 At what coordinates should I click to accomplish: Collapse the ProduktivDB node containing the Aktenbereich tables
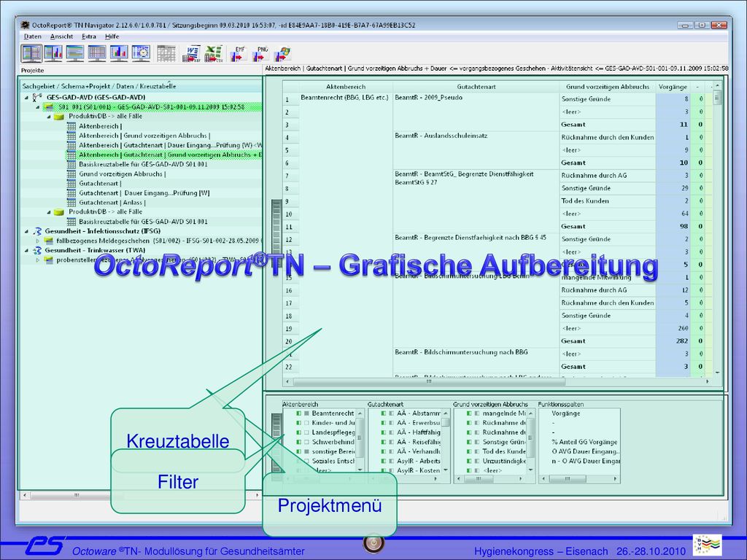[x=49, y=117]
